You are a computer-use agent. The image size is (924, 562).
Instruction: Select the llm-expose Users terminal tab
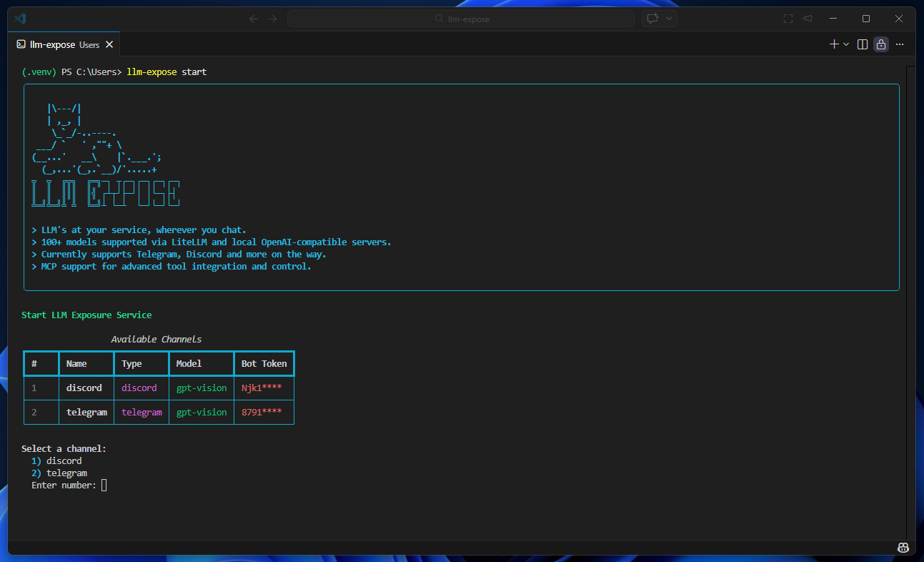click(x=65, y=44)
